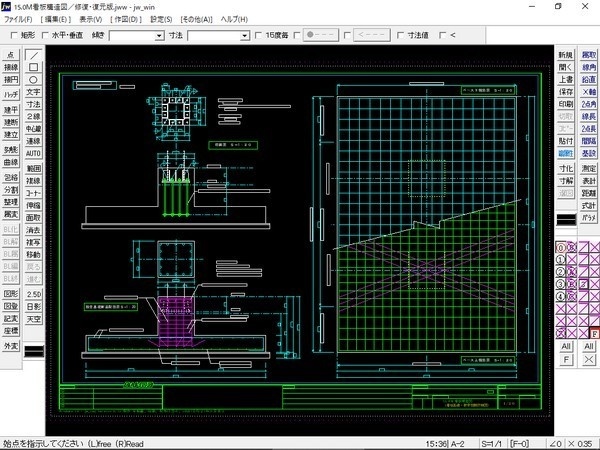Click the 貼付 paste button
Screen dimensions: 600x450
point(566,141)
